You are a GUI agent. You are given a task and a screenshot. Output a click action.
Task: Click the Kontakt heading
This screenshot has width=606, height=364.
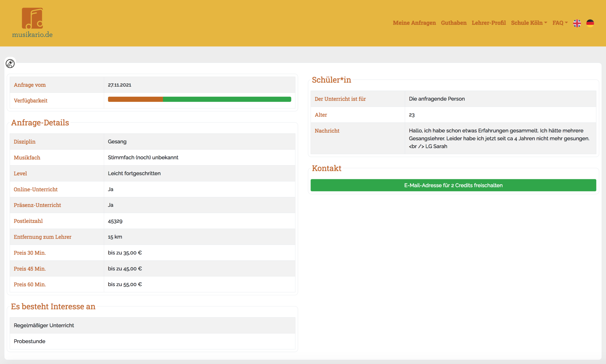[x=327, y=168]
